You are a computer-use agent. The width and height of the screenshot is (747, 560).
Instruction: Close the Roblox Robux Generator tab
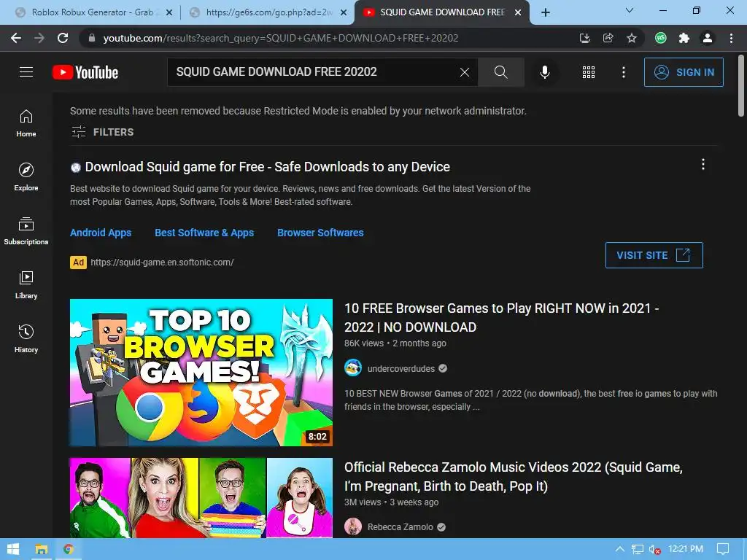click(169, 13)
